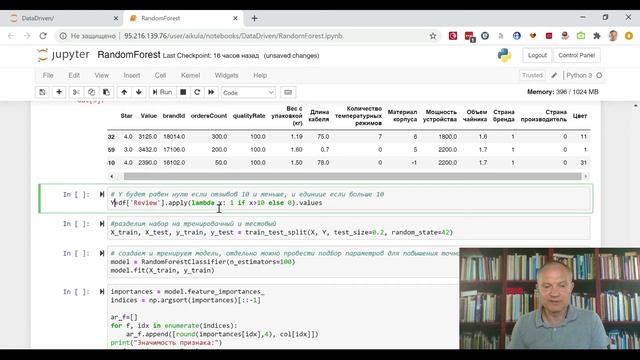Screen dimensions: 640x360
Task: Open the Insert menu
Action: coord(132,76)
